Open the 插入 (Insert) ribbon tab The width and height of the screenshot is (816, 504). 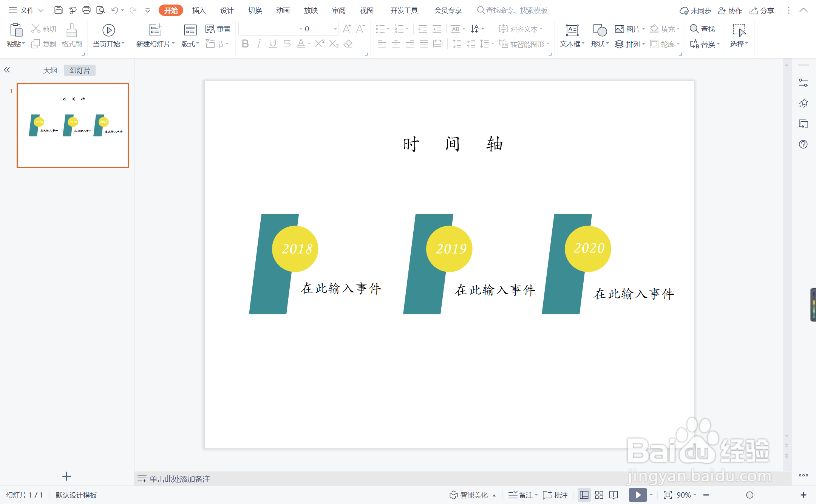[199, 11]
